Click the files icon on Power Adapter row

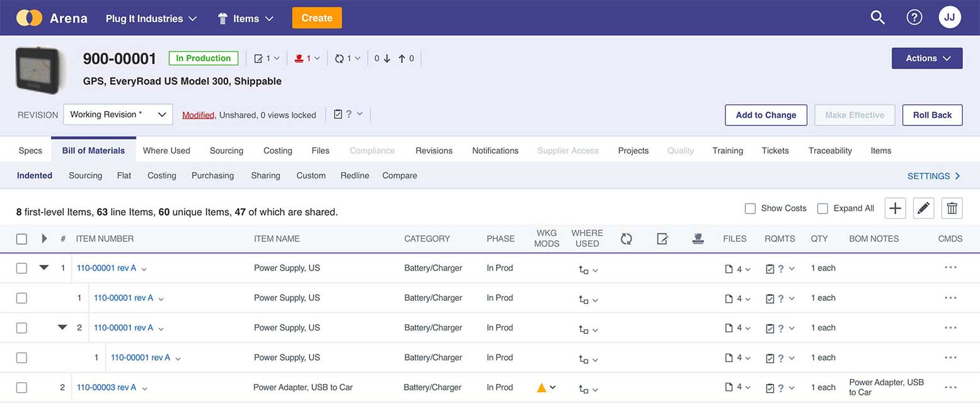tap(729, 387)
